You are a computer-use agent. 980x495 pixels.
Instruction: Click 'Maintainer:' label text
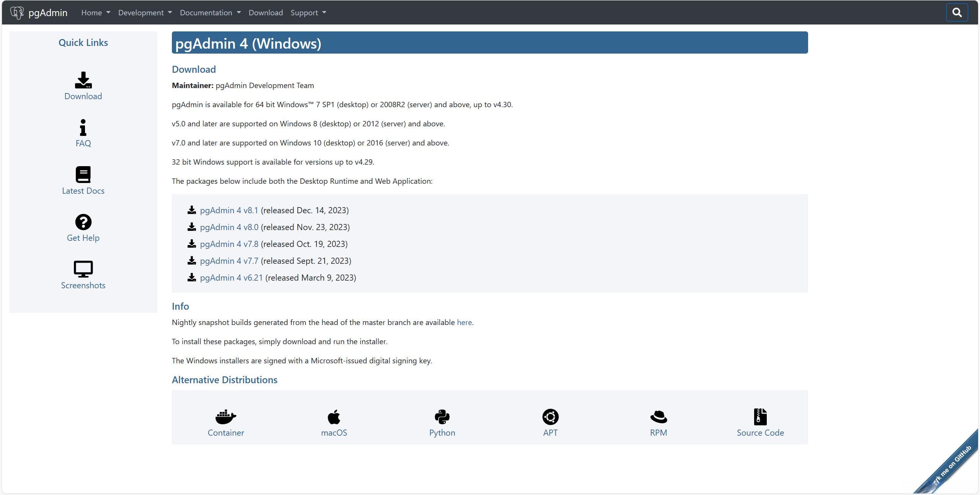tap(193, 85)
